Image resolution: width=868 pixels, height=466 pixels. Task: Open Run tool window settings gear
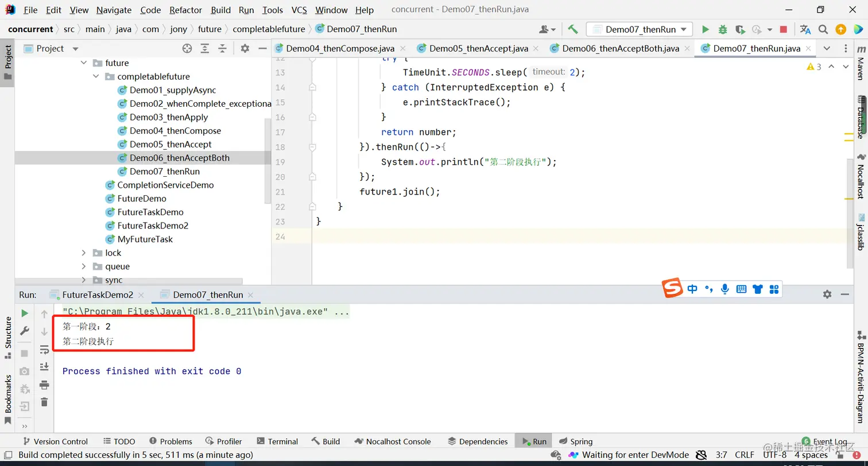point(827,294)
